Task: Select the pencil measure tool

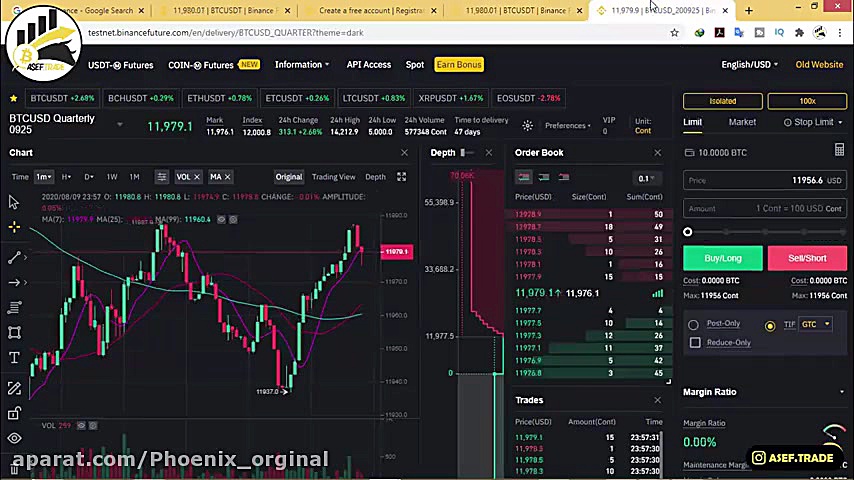Action: [14, 388]
